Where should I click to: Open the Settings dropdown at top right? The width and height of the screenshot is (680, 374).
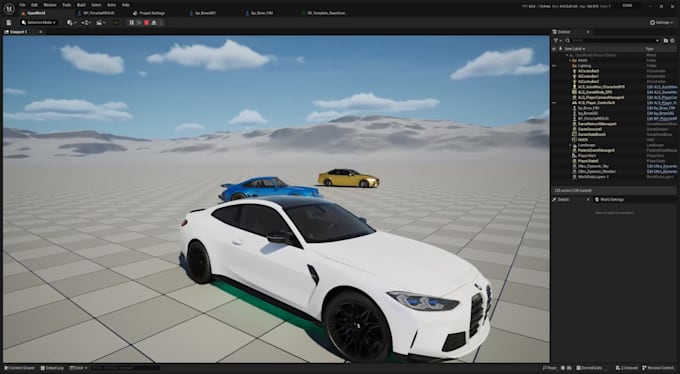662,23
